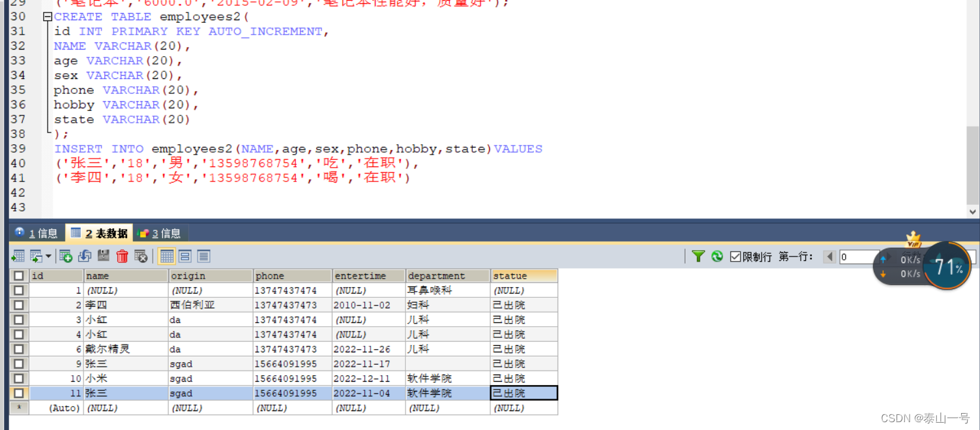Check the checkbox on row id 2
Viewport: 980px width, 430px height.
click(18, 305)
